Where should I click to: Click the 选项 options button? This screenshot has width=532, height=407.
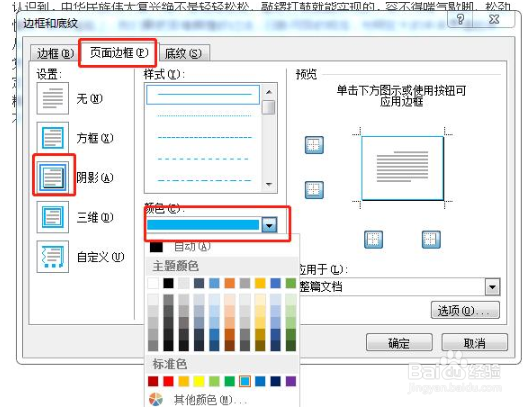click(465, 310)
